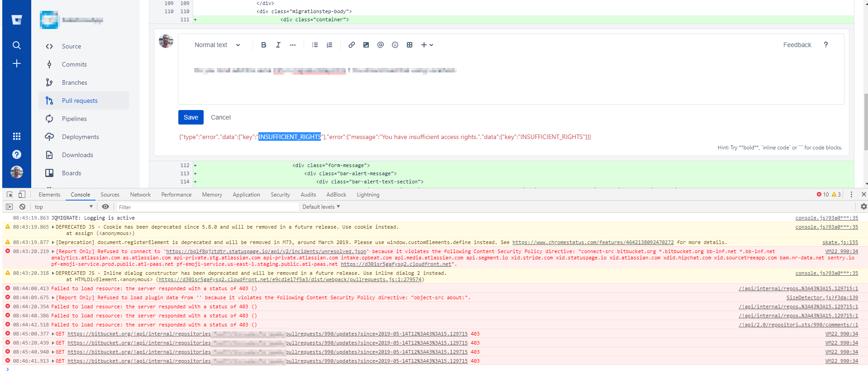Viewport: 868px width, 374px height.
Task: Save the comment
Action: pyautogui.click(x=191, y=117)
